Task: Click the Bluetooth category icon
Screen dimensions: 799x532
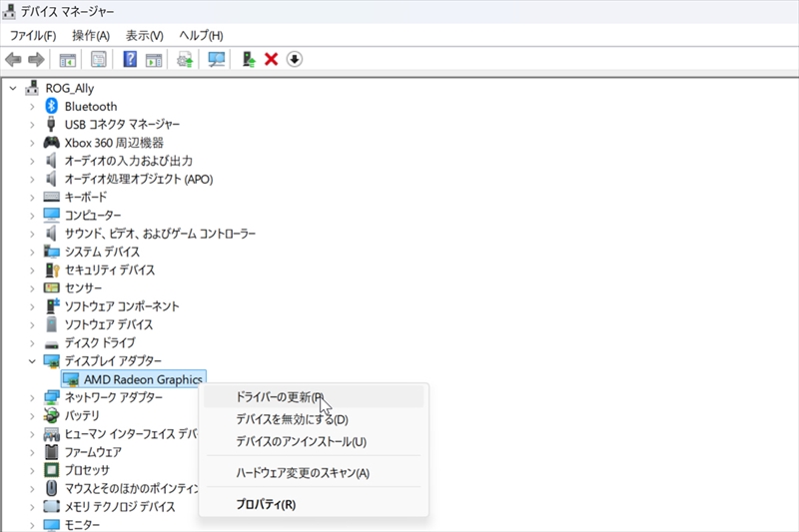Action: [52, 106]
